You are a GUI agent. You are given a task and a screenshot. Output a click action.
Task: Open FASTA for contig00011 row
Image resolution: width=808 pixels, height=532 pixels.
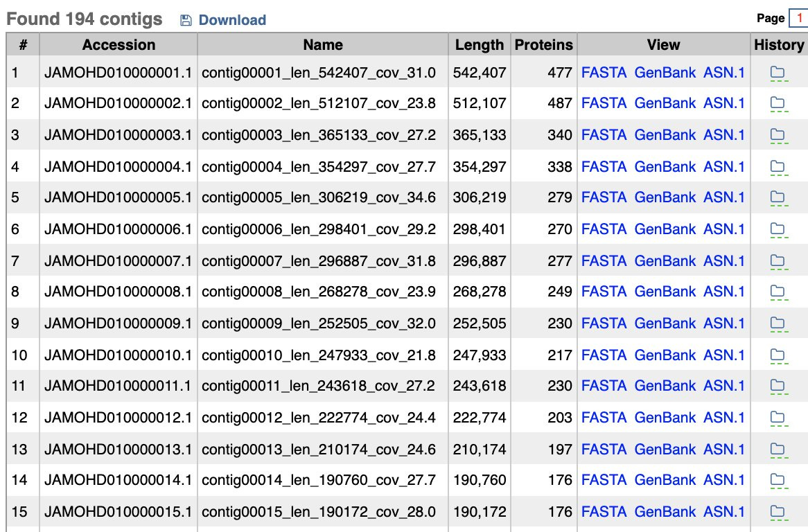(x=604, y=386)
